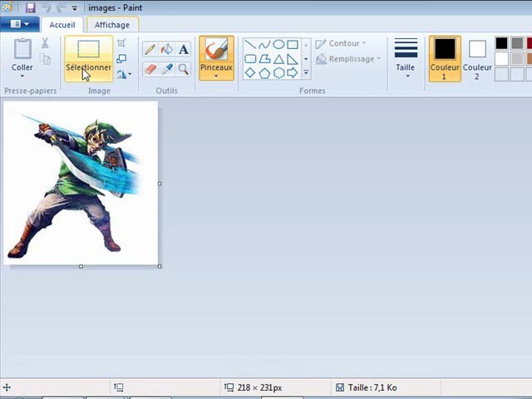The height and width of the screenshot is (399, 532).
Task: Select the Pencil tool
Action: 150,50
